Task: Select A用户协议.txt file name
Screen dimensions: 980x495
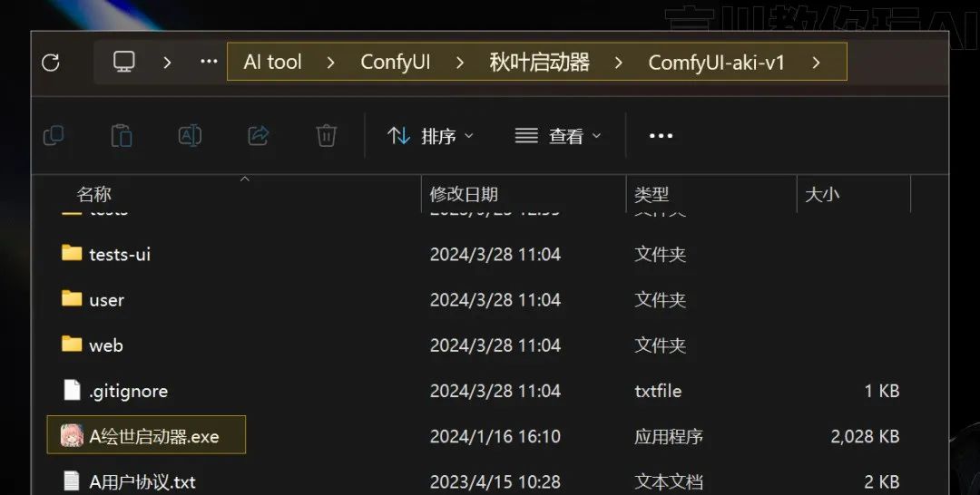Action: (x=142, y=482)
